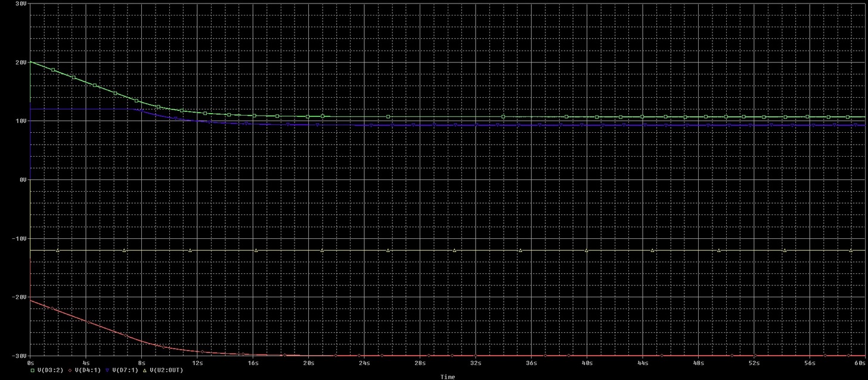Click the -20V y-axis label

18,297
